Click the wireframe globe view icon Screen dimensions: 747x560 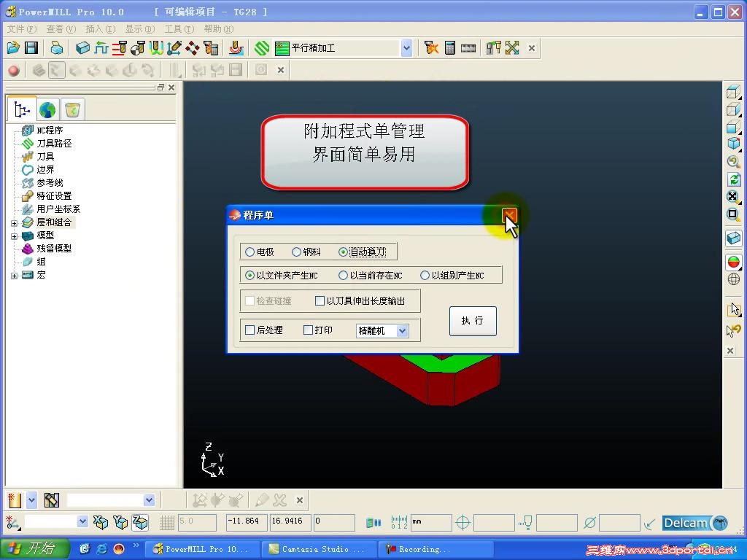tap(734, 279)
